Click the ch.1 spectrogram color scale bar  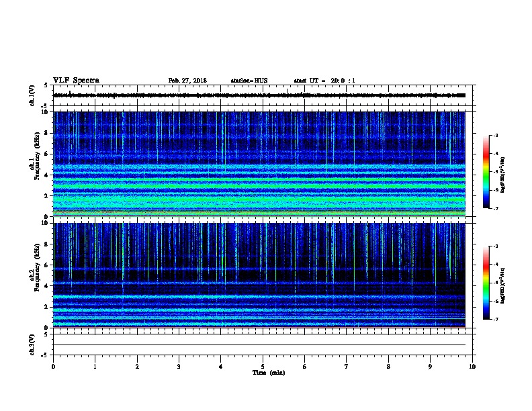(486, 172)
